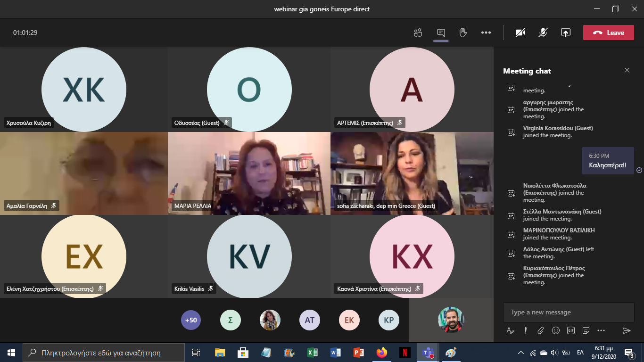Open the sticker picker in chat
Image resolution: width=644 pixels, height=362 pixels.
pyautogui.click(x=586, y=330)
